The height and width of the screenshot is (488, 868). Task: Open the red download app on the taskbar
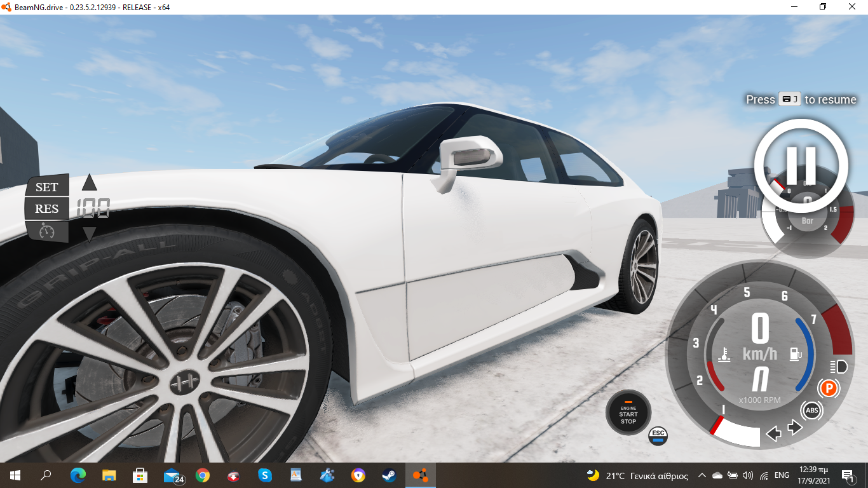pos(234,475)
